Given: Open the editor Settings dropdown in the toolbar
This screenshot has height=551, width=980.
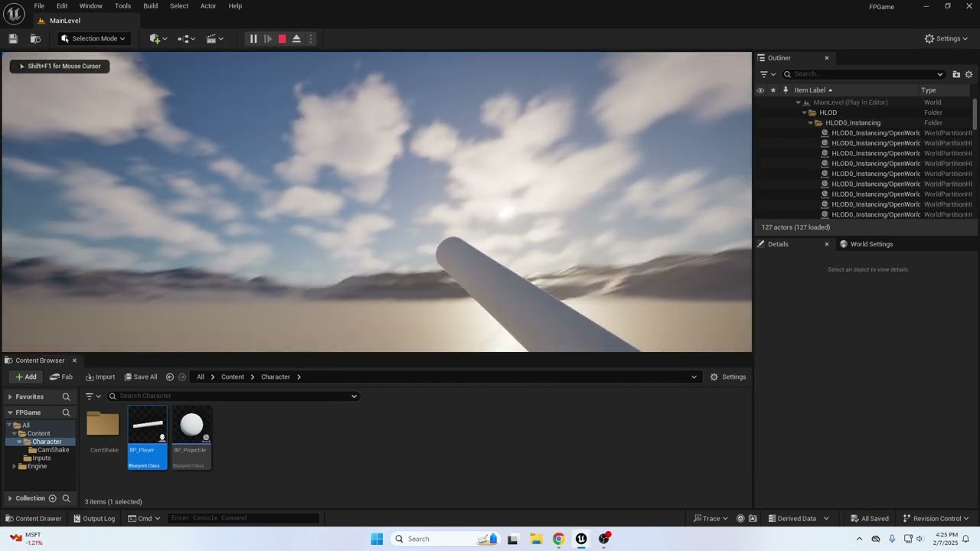Looking at the screenshot, I should coord(946,39).
